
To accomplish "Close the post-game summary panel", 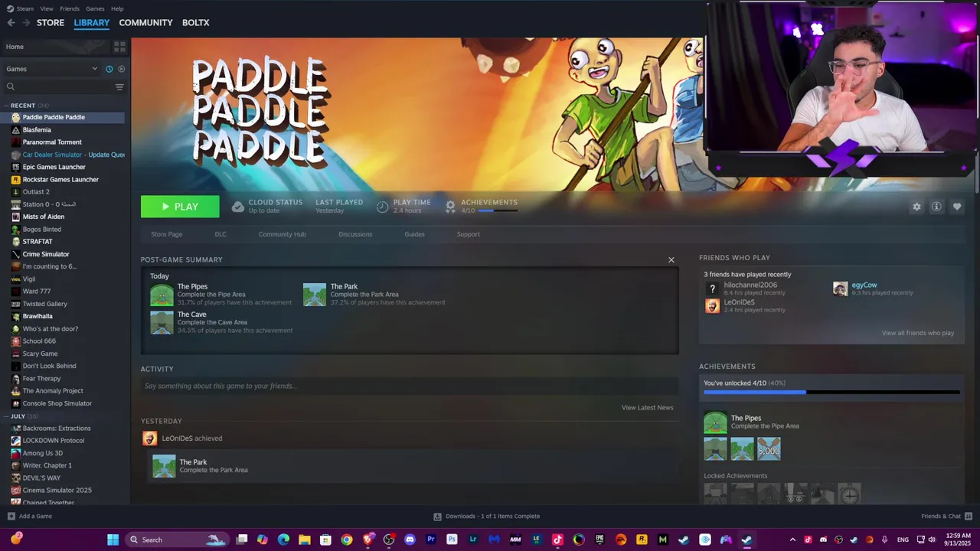I will (x=671, y=260).
